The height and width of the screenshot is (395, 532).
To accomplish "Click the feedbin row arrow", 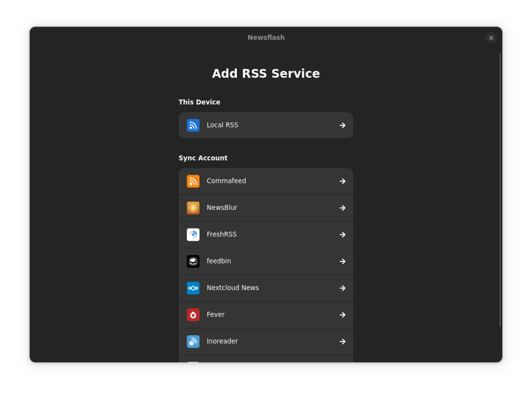I will 342,261.
